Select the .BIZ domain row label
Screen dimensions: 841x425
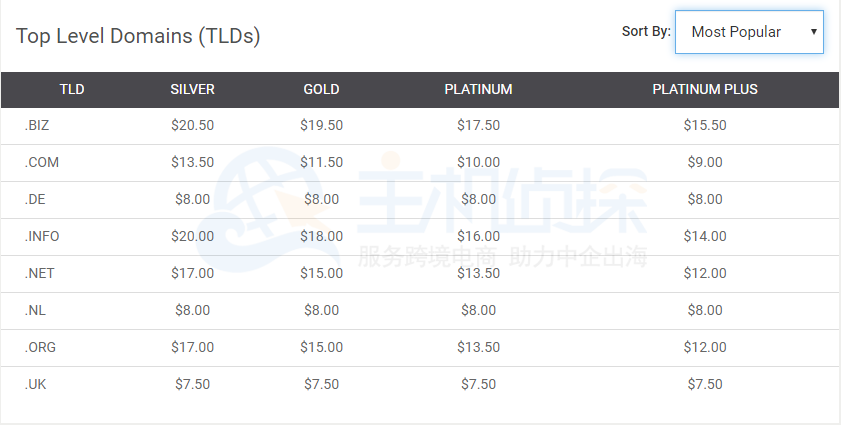click(36, 125)
